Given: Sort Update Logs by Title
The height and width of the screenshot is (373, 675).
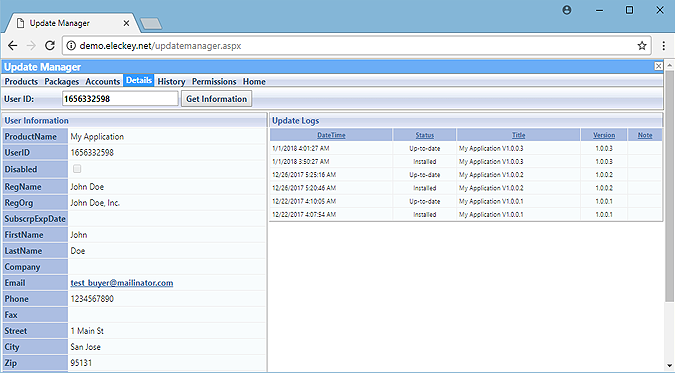Looking at the screenshot, I should pos(518,135).
